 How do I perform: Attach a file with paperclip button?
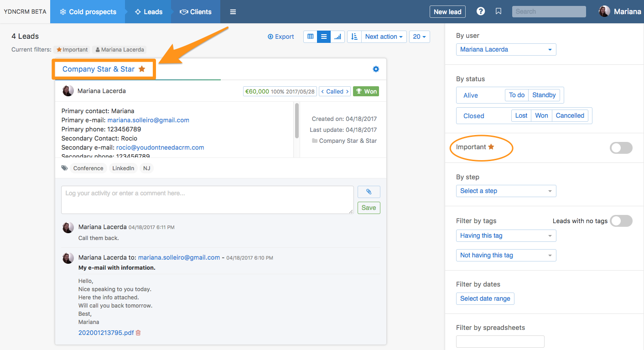(369, 192)
